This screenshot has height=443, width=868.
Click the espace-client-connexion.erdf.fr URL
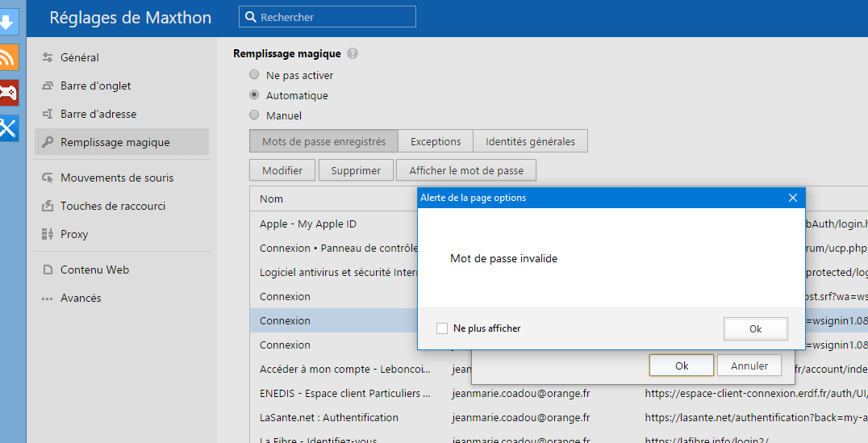[x=756, y=394]
